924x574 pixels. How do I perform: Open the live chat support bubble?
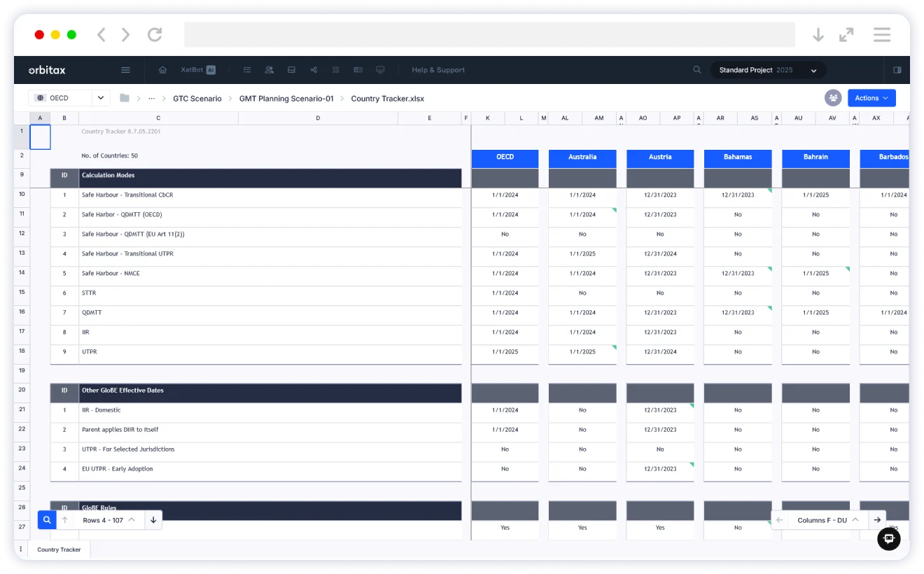[x=889, y=538]
